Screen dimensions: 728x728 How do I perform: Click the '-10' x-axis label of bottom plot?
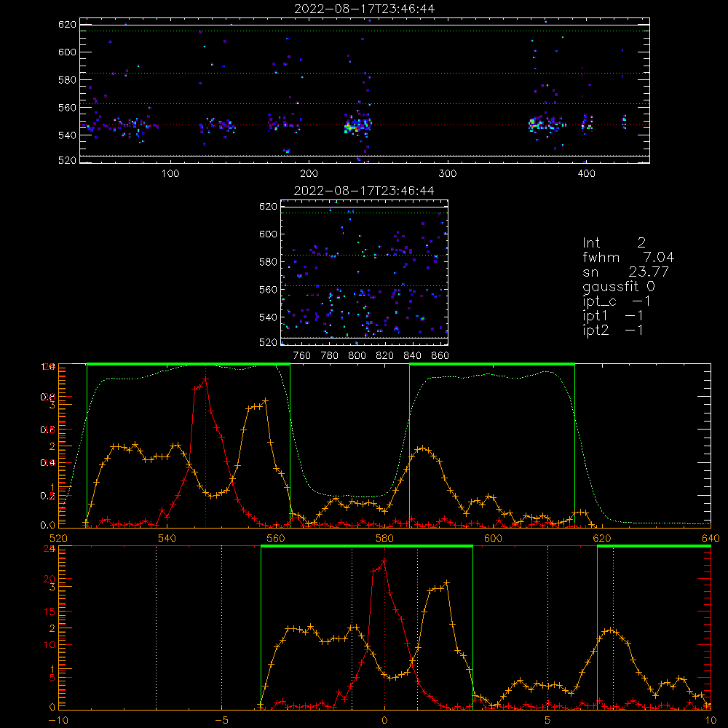tap(58, 721)
